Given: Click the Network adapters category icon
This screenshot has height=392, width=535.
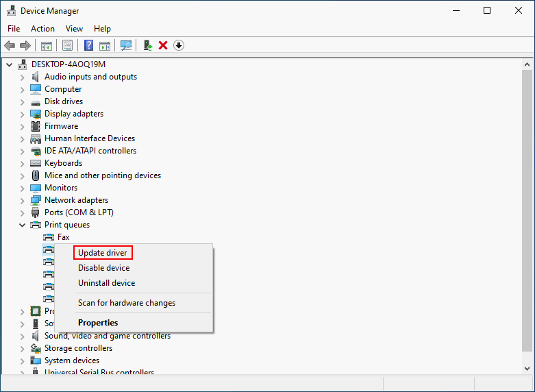Looking at the screenshot, I should pyautogui.click(x=36, y=200).
